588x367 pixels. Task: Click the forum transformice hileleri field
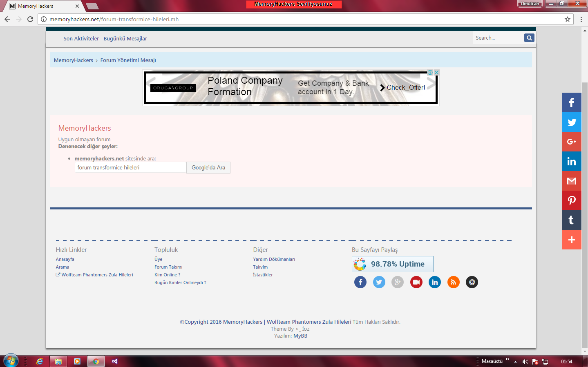[x=130, y=167]
